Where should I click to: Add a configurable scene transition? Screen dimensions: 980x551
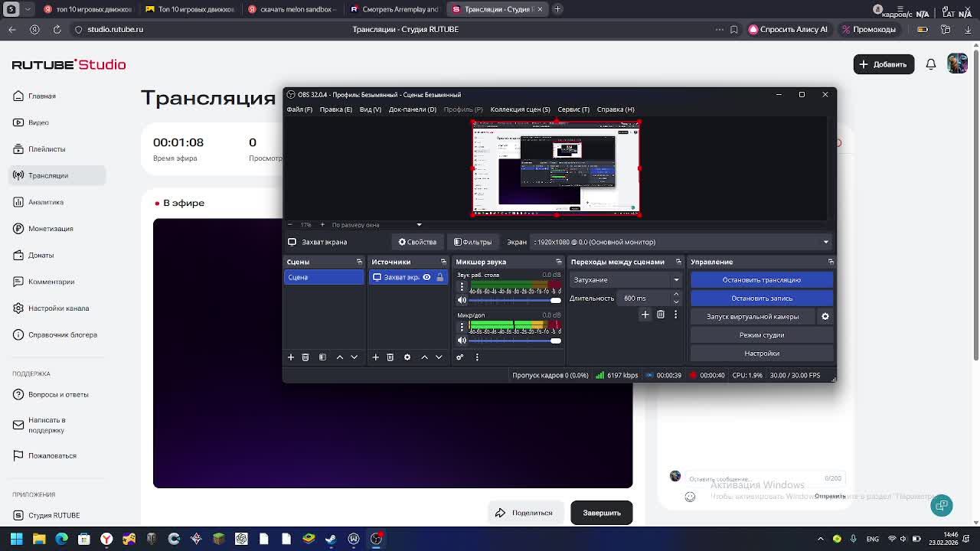645,315
